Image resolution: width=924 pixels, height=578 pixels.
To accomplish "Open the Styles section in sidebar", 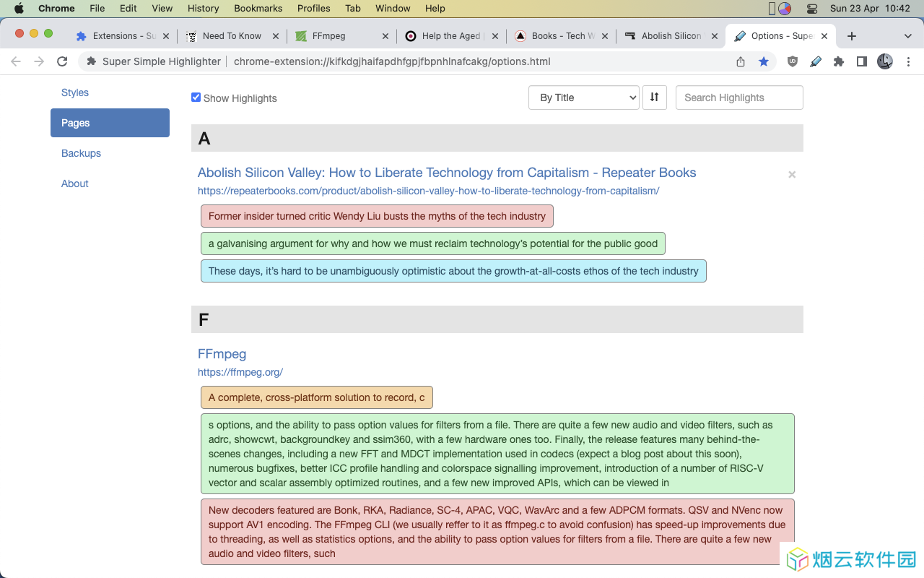I will [x=75, y=92].
